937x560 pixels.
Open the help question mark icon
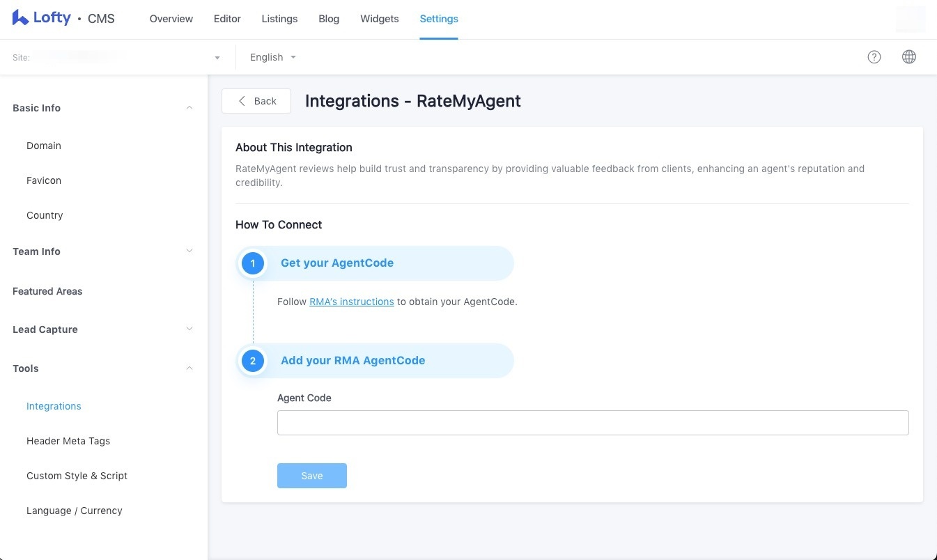874,57
